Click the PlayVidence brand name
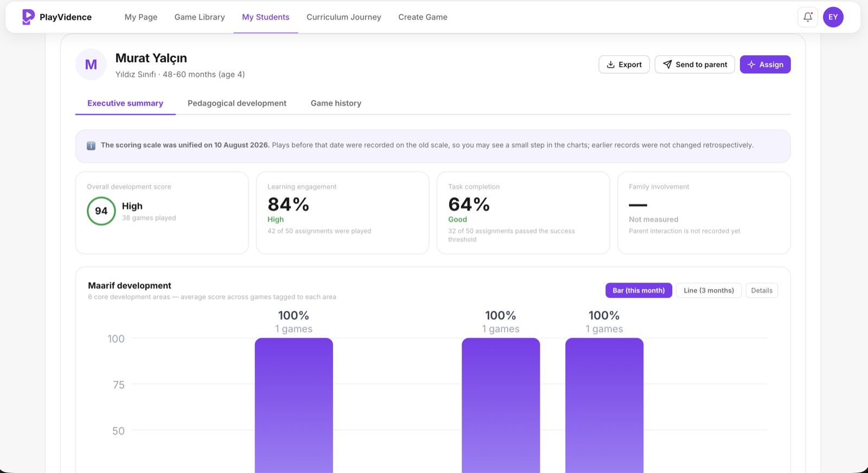This screenshot has height=473, width=868. [66, 17]
